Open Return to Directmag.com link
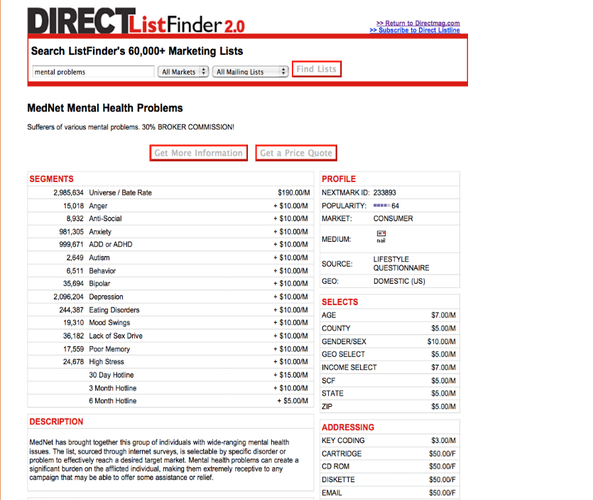 click(418, 23)
